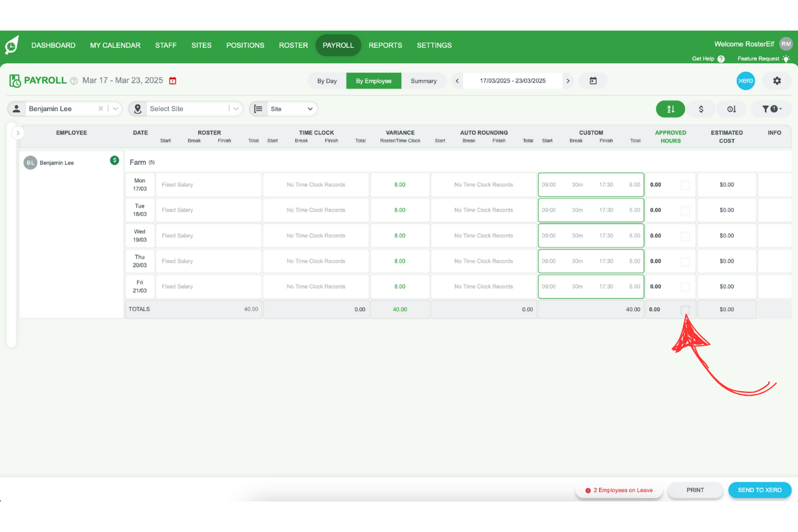Image resolution: width=798 pixels, height=532 pixels.
Task: Click the 2 Employees on Leave notice
Action: tap(619, 490)
